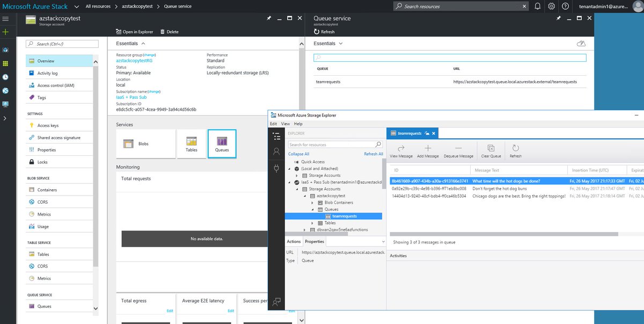Open the cube Resource icon in portal sidebar

(x=5, y=49)
